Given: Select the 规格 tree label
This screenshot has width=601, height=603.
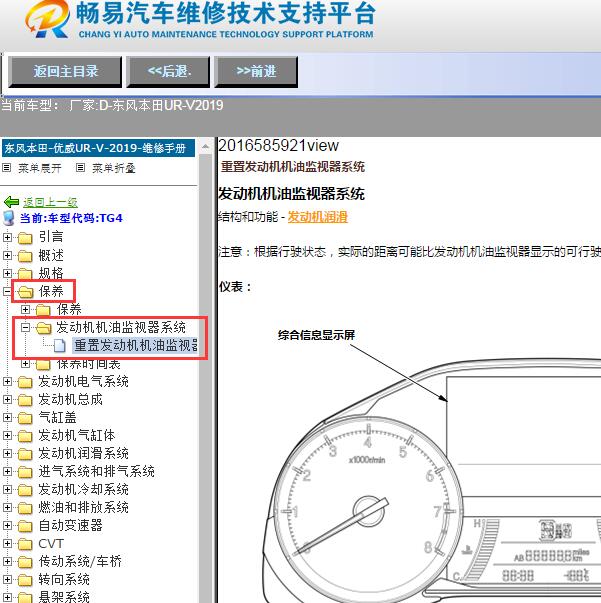Looking at the screenshot, I should click(x=51, y=273).
